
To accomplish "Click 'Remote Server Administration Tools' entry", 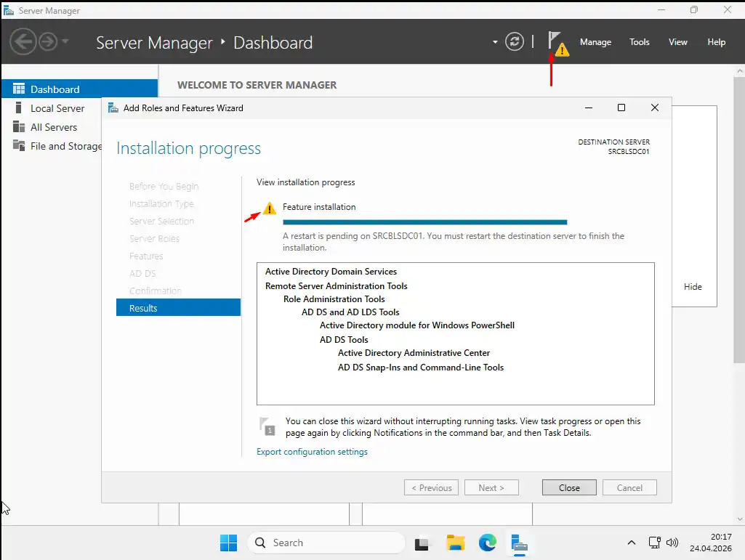I will [336, 286].
